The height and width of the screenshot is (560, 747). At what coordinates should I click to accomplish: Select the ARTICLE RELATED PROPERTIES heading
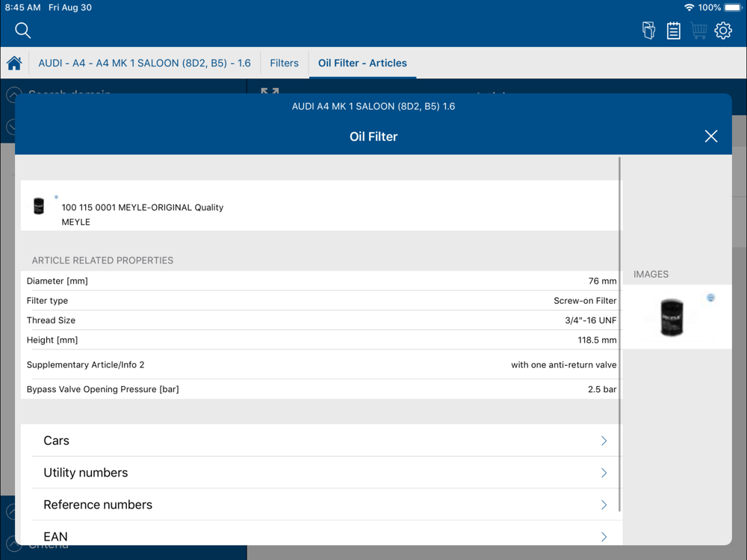(102, 261)
